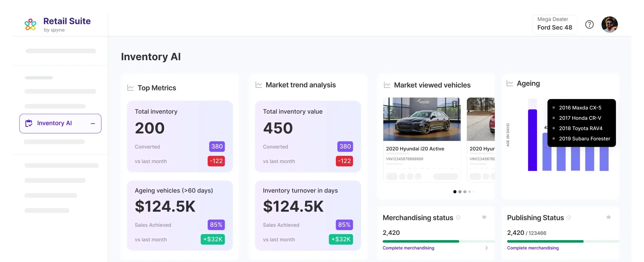
Task: Click the Complete merchandising link under Merchandising status
Action: coord(408,248)
